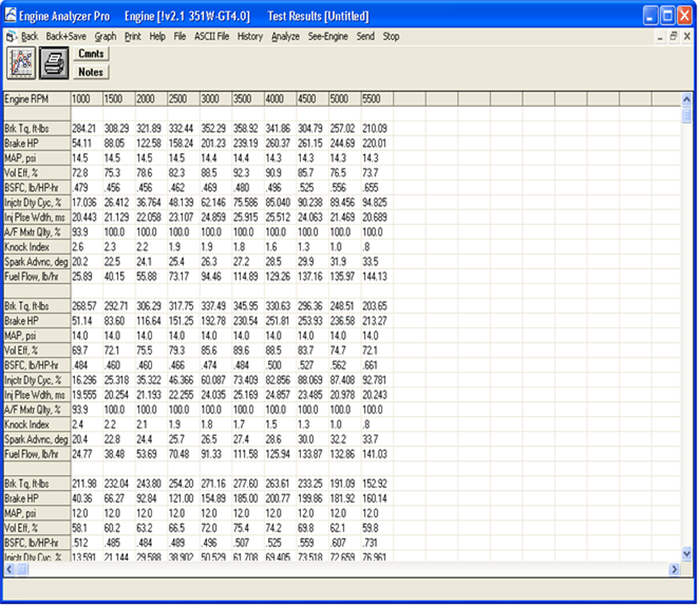Select the 3500 RPM column header
700x605 pixels.
point(248,99)
